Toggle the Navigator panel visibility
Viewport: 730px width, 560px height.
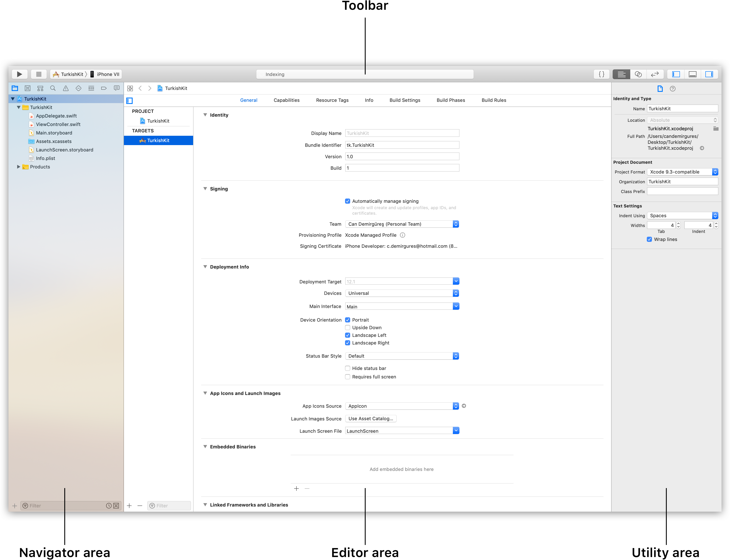(676, 74)
